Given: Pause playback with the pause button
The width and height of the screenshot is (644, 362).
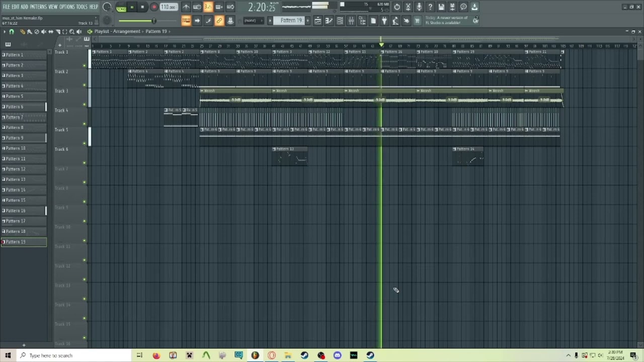Looking at the screenshot, I should click(x=132, y=7).
